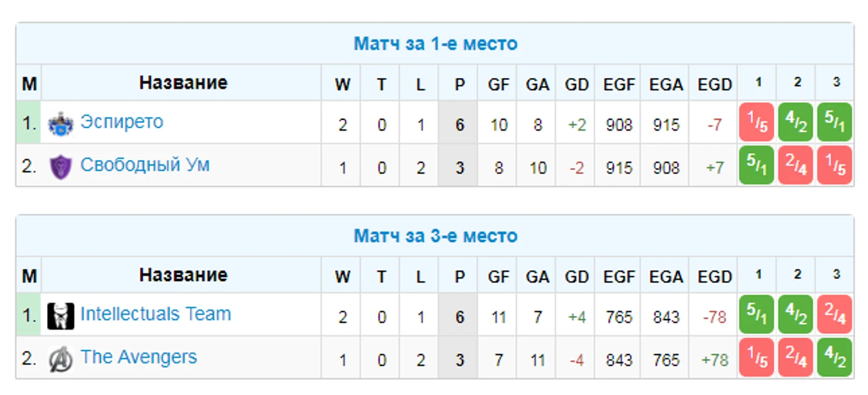Open Intellectuals Team's red 2/4 game three result
This screenshot has height=395, width=868.
click(x=834, y=314)
